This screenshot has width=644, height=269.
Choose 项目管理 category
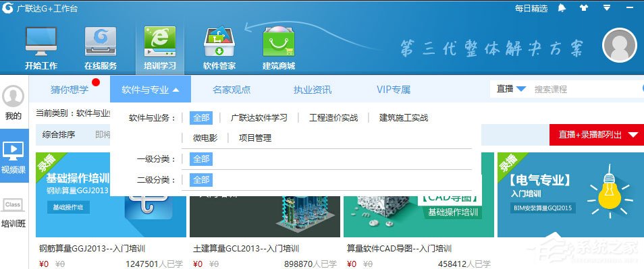[255, 138]
